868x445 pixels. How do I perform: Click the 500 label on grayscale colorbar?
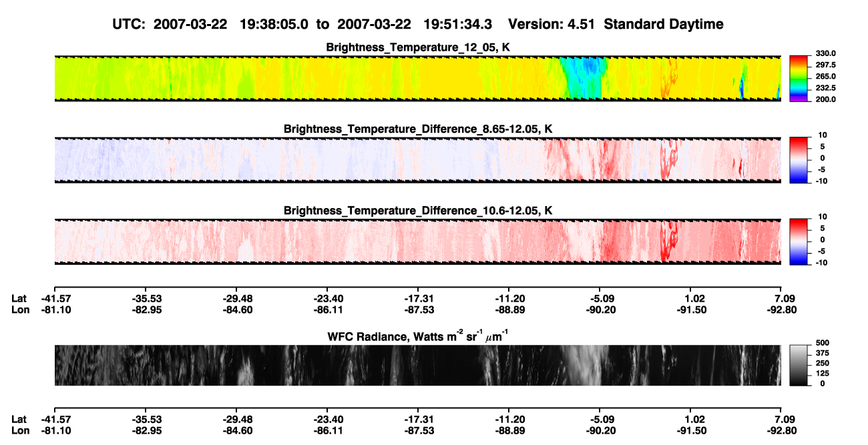(822, 344)
